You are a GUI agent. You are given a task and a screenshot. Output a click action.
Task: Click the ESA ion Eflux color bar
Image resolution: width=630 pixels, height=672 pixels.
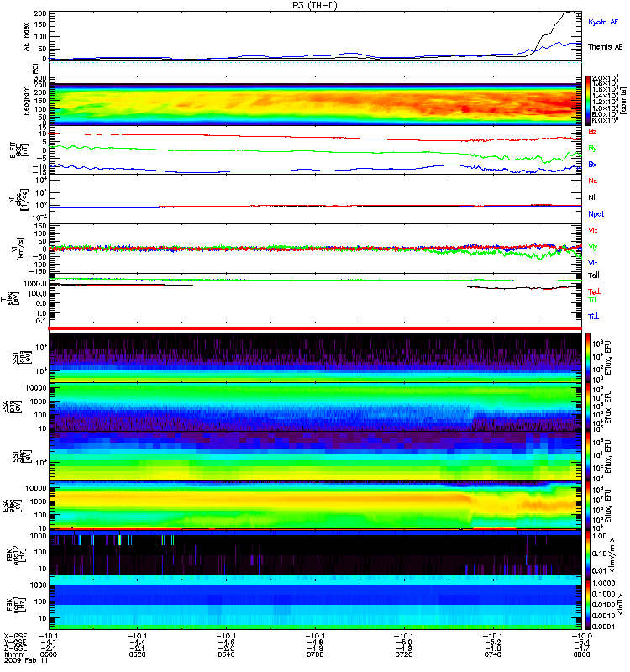[588, 407]
